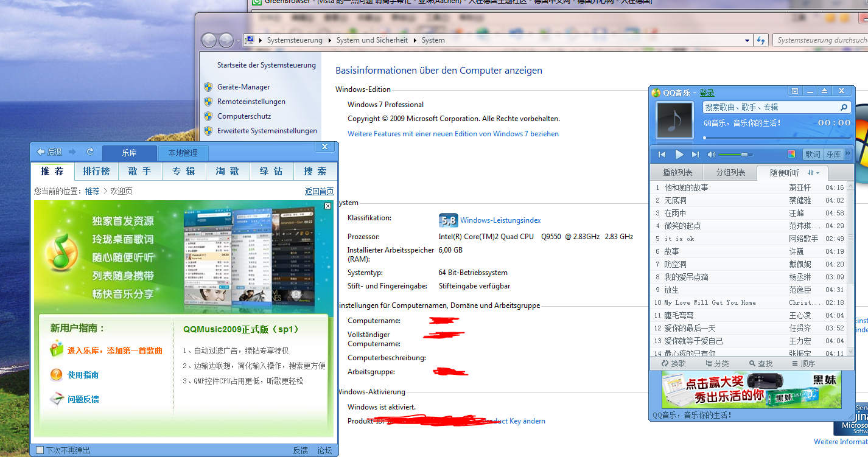Screen dimensions: 868x457
Task: Mute volume via speaker icon in QQ Music
Action: coord(711,155)
